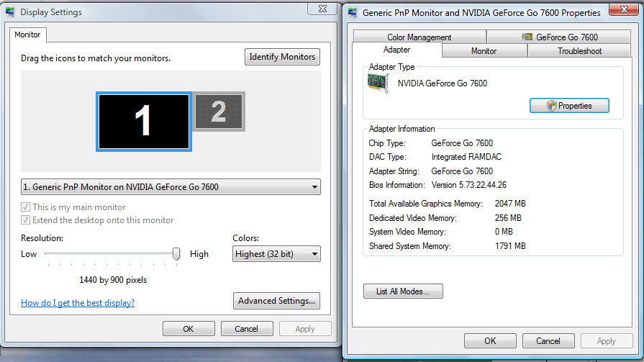Click the graphics card adapter icon
644x362 pixels.
[378, 83]
